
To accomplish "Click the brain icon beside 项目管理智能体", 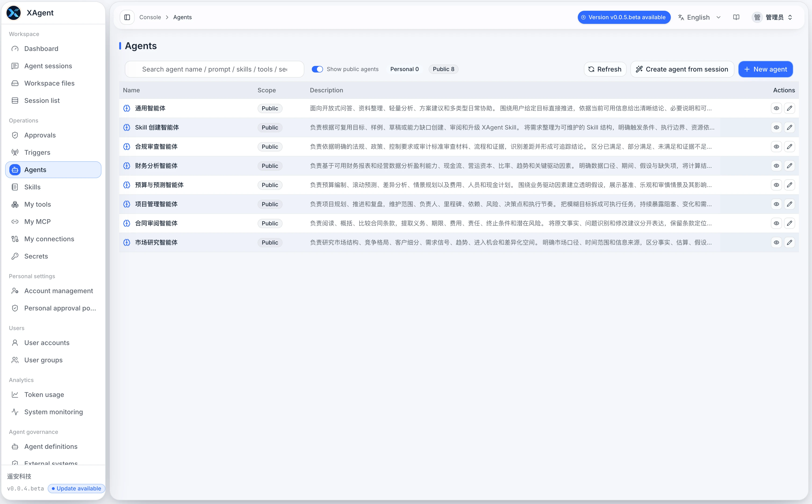I will coord(127,204).
